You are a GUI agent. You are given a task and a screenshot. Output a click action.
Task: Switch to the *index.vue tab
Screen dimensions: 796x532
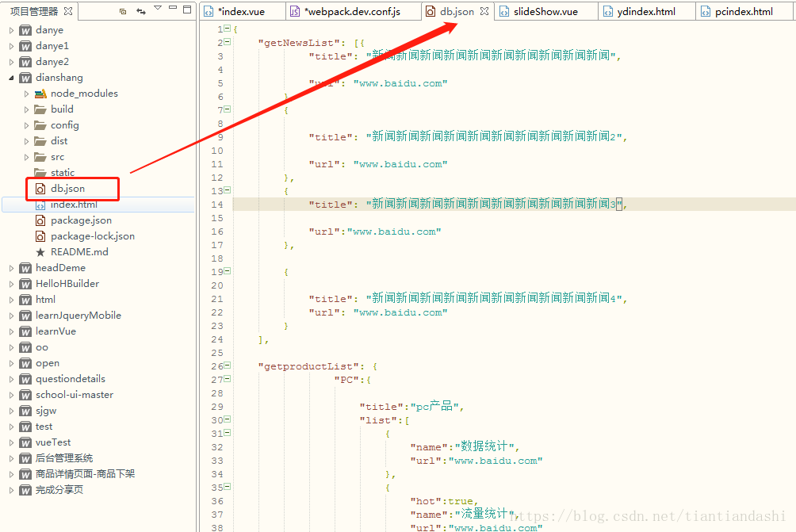tap(241, 11)
